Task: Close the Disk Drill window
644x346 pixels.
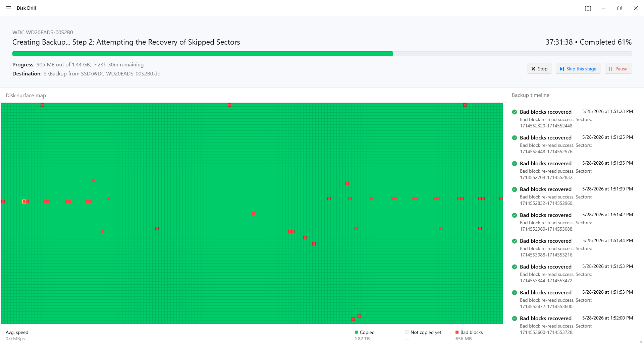Action: point(636,8)
